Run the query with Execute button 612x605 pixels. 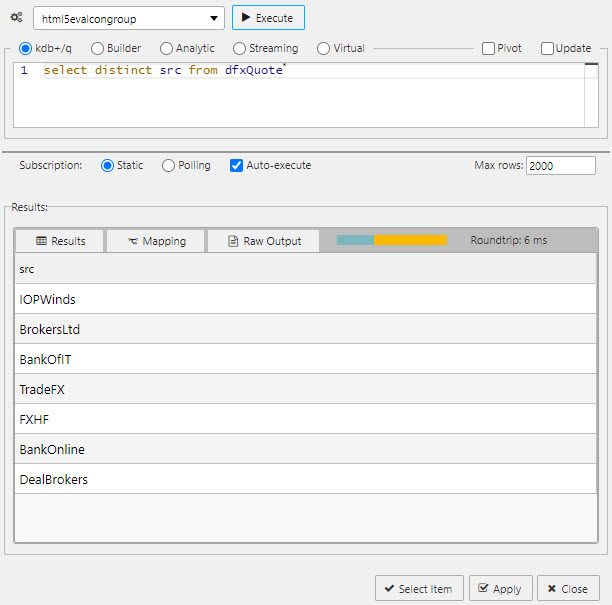tap(268, 18)
